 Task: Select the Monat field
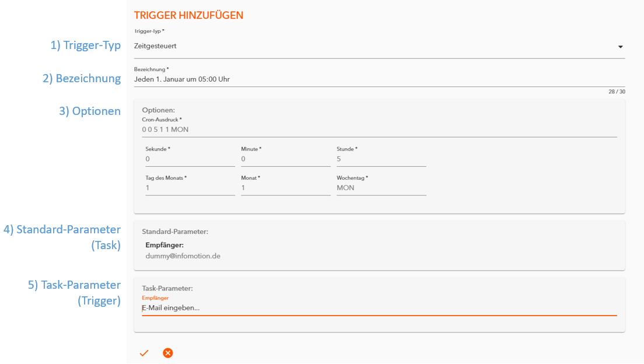285,188
